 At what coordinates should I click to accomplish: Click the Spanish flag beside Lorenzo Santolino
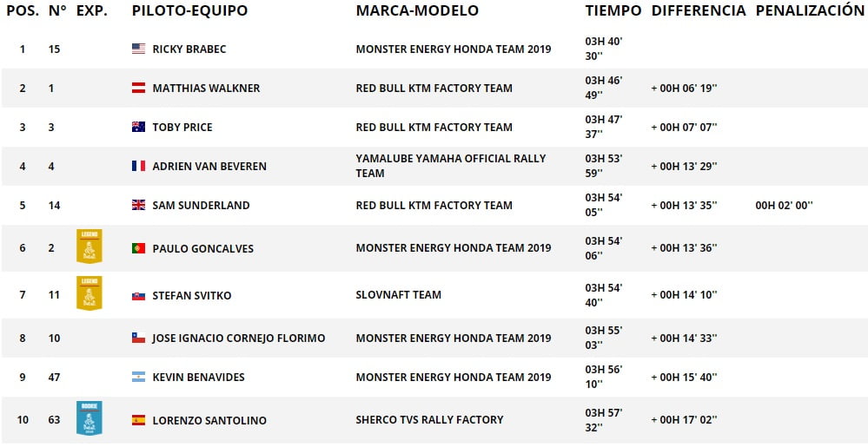[x=138, y=420]
